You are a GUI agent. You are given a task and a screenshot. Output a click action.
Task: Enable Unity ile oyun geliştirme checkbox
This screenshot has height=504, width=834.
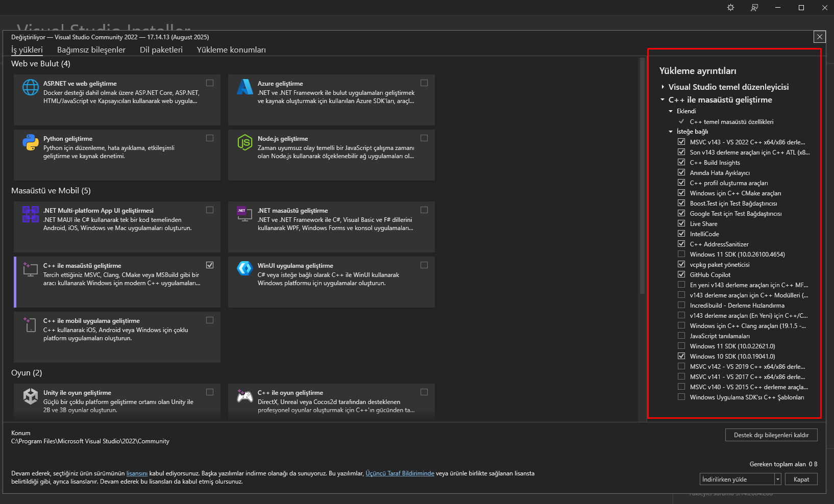pyautogui.click(x=210, y=392)
